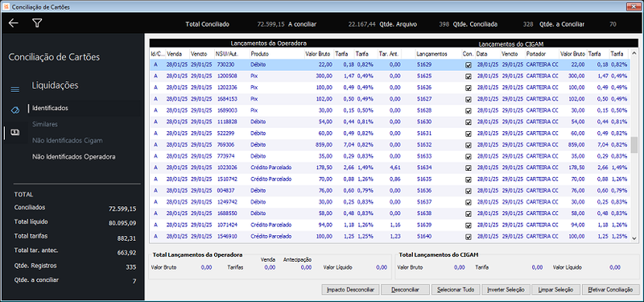
Task: Select the link icon beside Identificados
Action: point(14,110)
